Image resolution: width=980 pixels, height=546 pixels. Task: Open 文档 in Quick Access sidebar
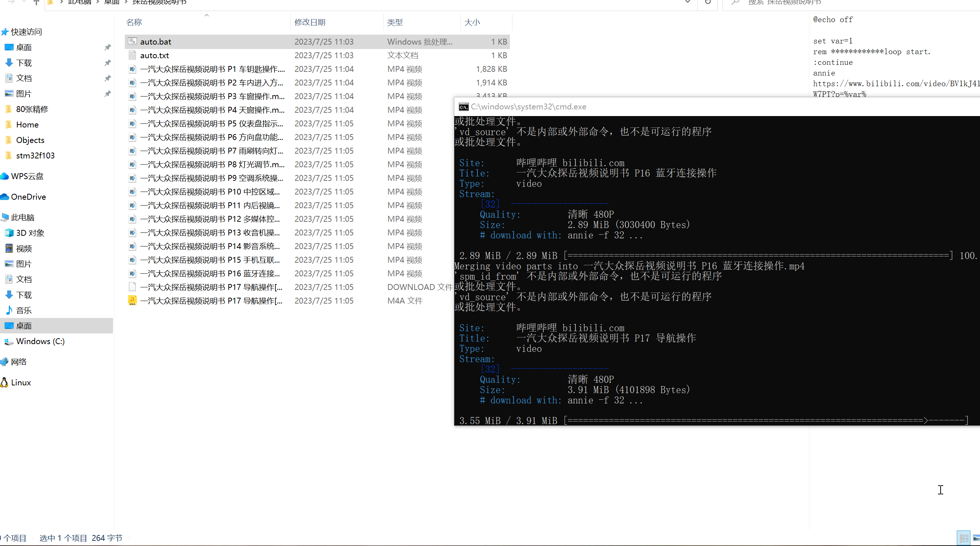click(x=24, y=78)
